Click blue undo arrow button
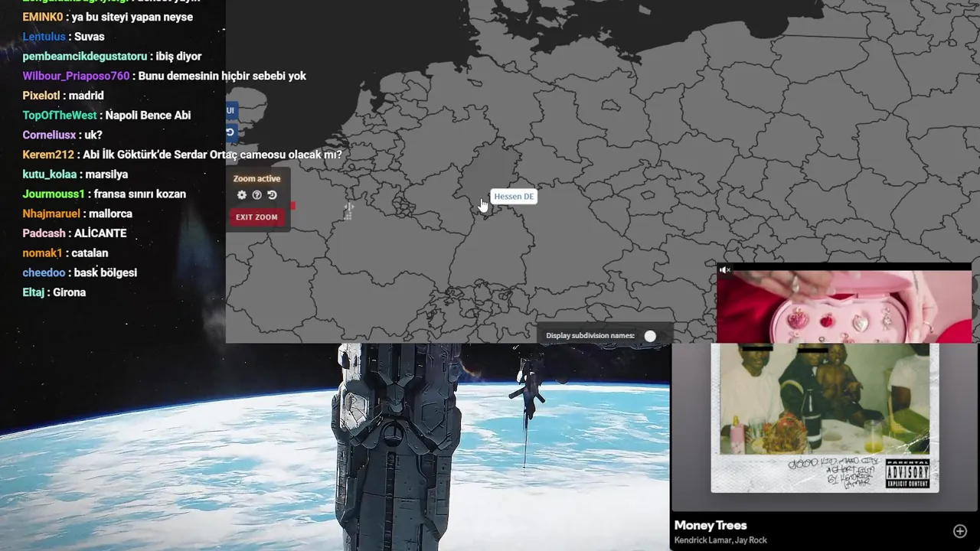This screenshot has height=551, width=980. pos(230,132)
